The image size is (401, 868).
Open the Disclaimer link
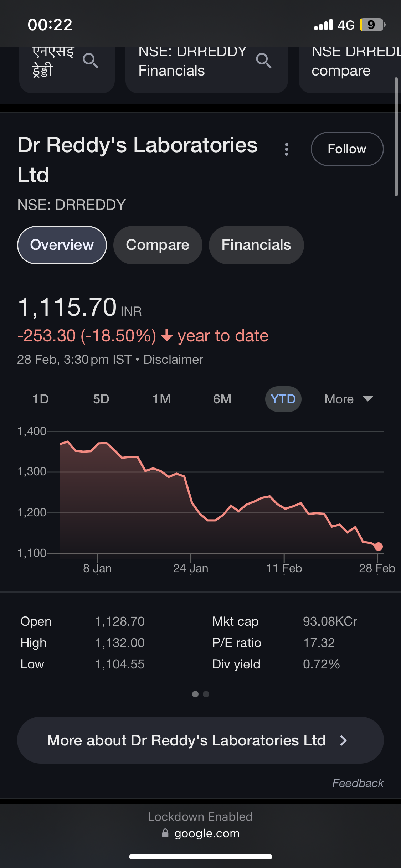click(x=173, y=360)
